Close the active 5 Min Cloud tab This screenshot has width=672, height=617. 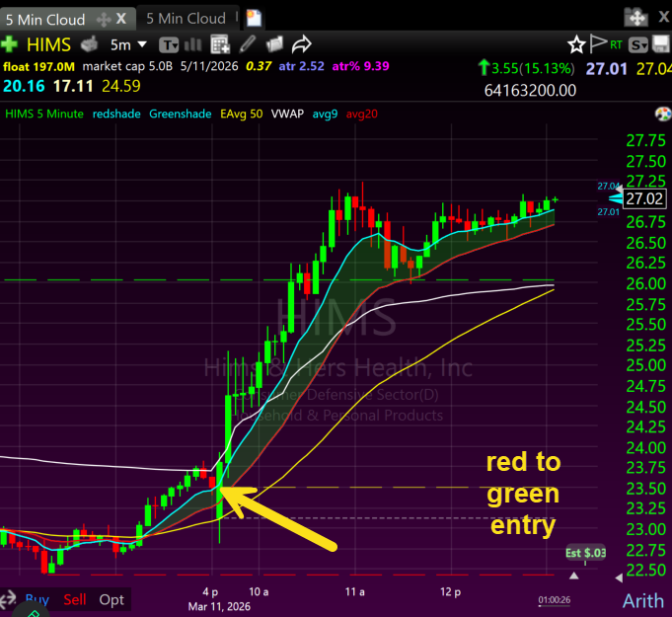[x=121, y=19]
